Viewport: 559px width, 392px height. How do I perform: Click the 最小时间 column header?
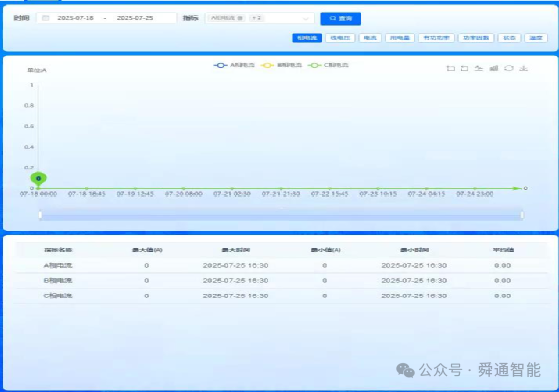pyautogui.click(x=414, y=250)
